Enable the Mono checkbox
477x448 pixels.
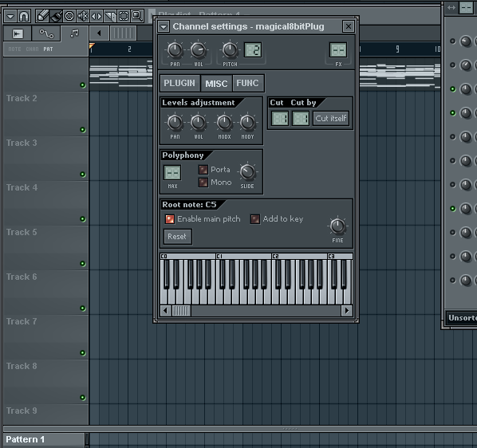203,183
